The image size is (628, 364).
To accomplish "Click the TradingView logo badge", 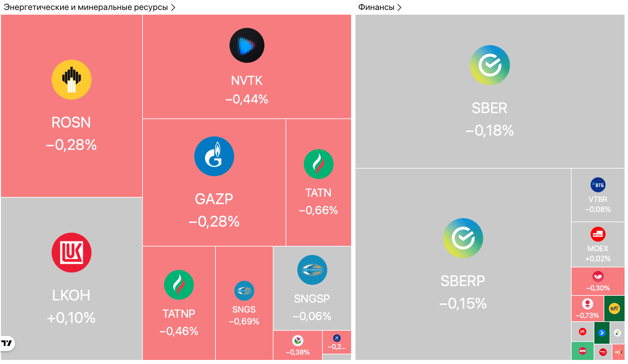I will point(7,343).
